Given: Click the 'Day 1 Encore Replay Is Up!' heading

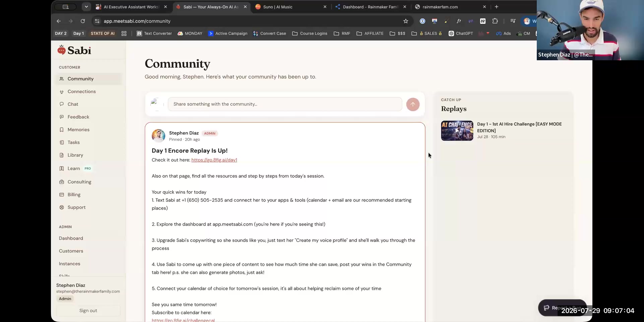Looking at the screenshot, I should pos(190,151).
